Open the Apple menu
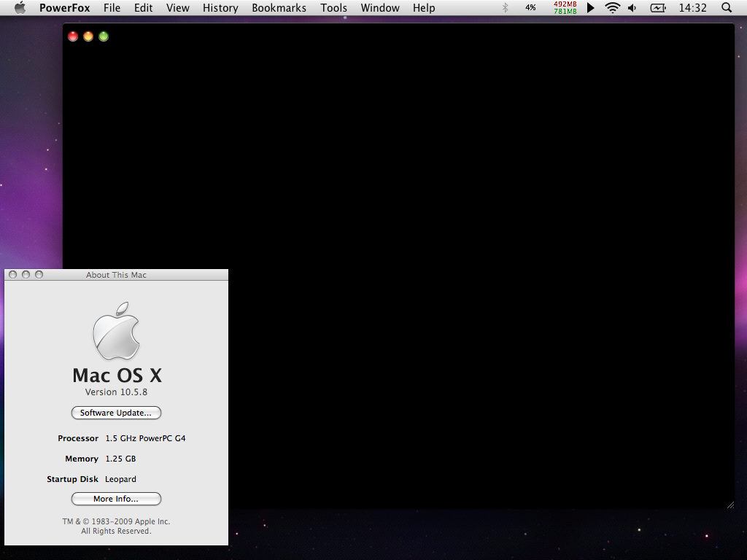 (x=20, y=7)
